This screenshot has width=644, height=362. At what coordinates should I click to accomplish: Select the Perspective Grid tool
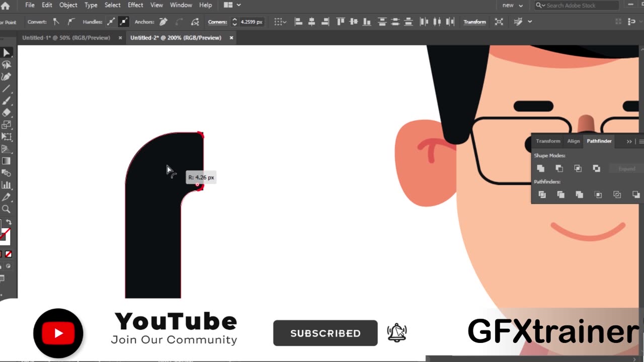tap(7, 149)
